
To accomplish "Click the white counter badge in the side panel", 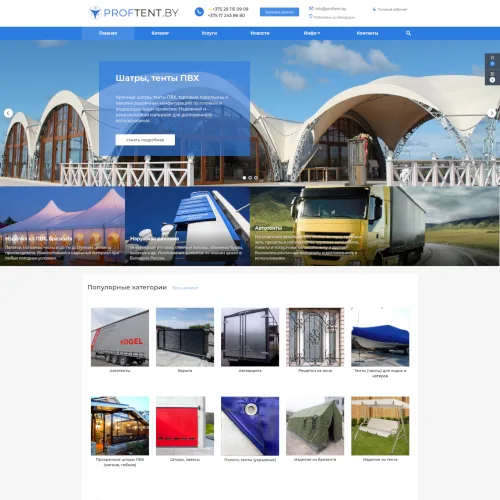I will pyautogui.click(x=492, y=80).
